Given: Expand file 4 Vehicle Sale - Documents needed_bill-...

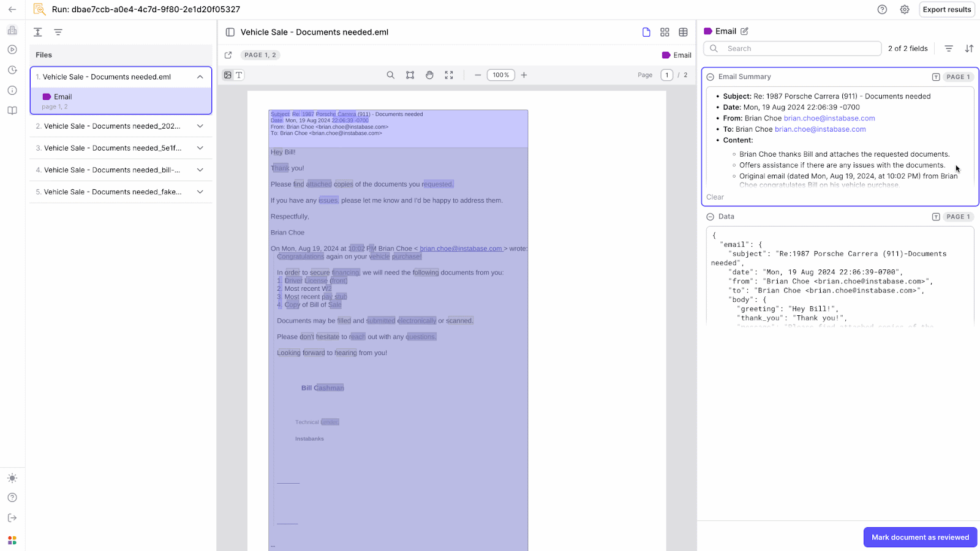Looking at the screenshot, I should point(200,170).
